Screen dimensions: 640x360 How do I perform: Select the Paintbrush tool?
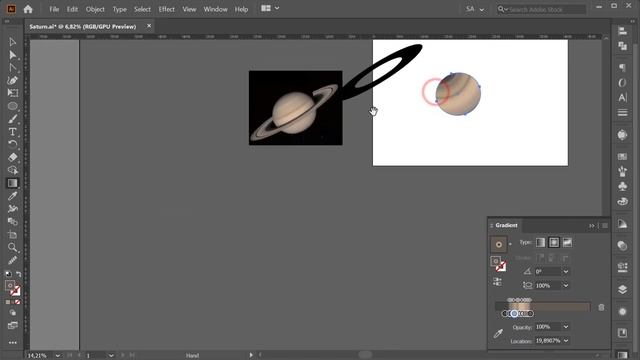tap(12, 119)
